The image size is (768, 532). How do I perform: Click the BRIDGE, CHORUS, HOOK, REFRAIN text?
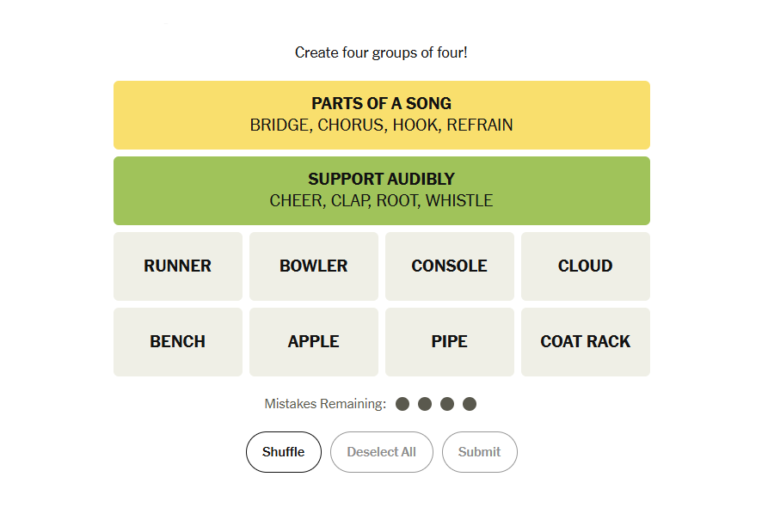coord(382,125)
